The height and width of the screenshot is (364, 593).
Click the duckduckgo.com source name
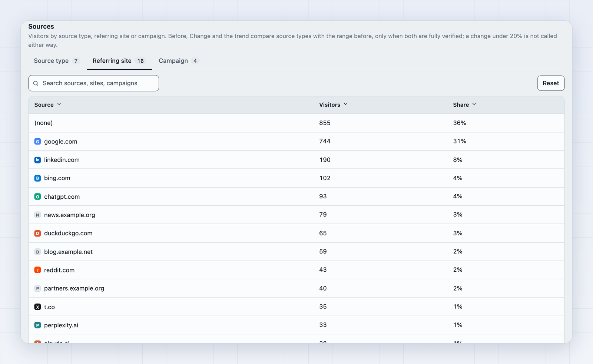click(x=68, y=234)
